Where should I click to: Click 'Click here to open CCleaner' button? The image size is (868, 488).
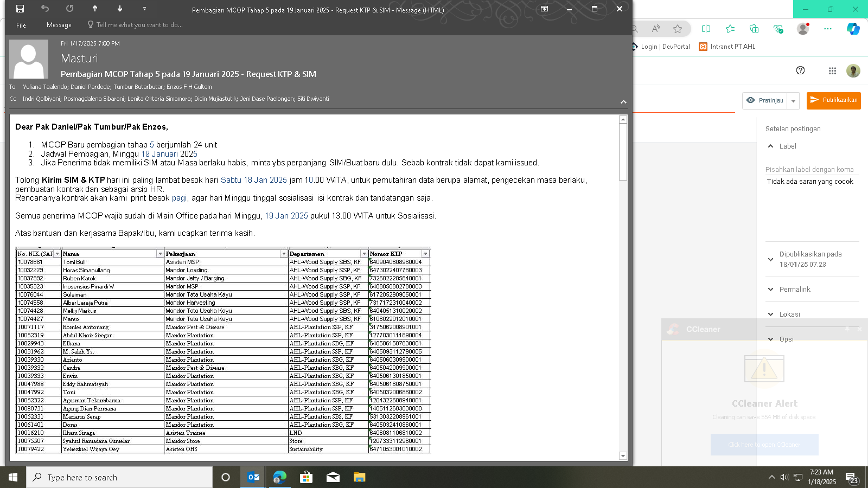coord(764,445)
